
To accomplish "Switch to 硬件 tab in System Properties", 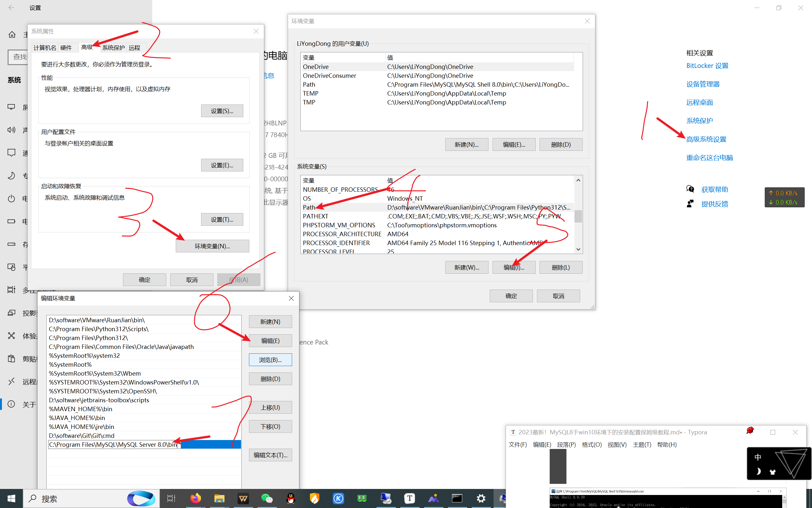I will tap(66, 48).
